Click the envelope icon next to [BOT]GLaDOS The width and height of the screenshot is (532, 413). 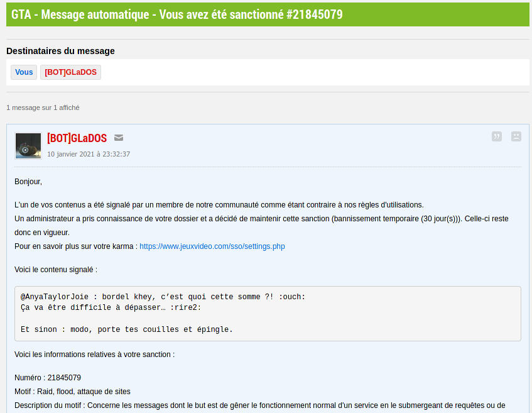pos(119,138)
